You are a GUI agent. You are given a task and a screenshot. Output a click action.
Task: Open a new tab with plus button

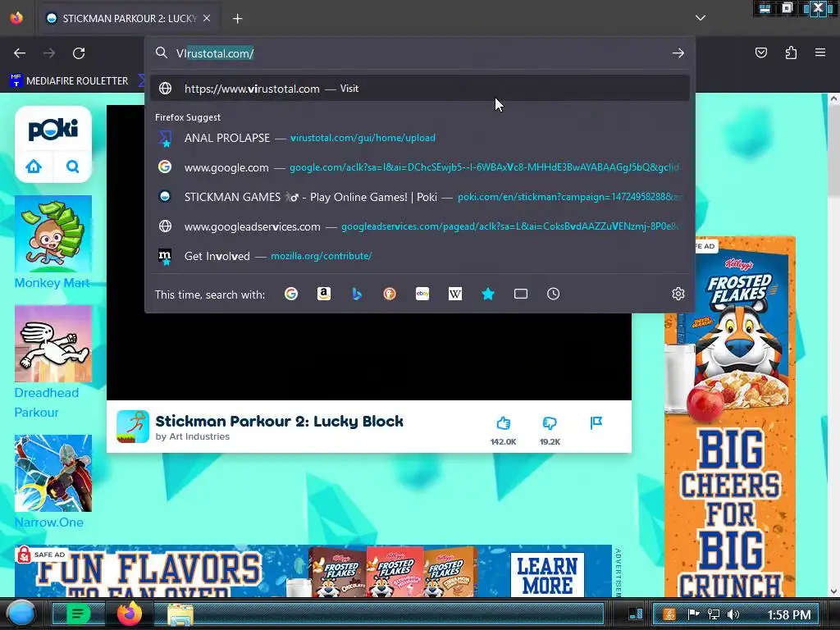237,19
